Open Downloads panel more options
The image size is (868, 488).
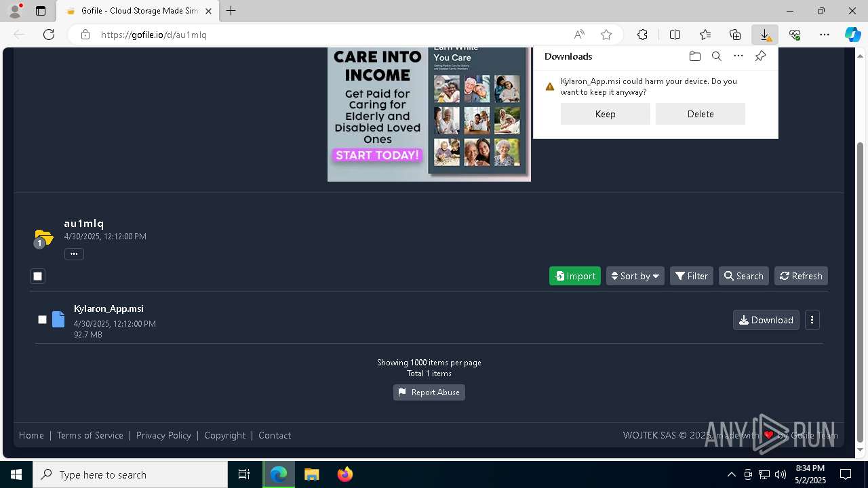(738, 56)
